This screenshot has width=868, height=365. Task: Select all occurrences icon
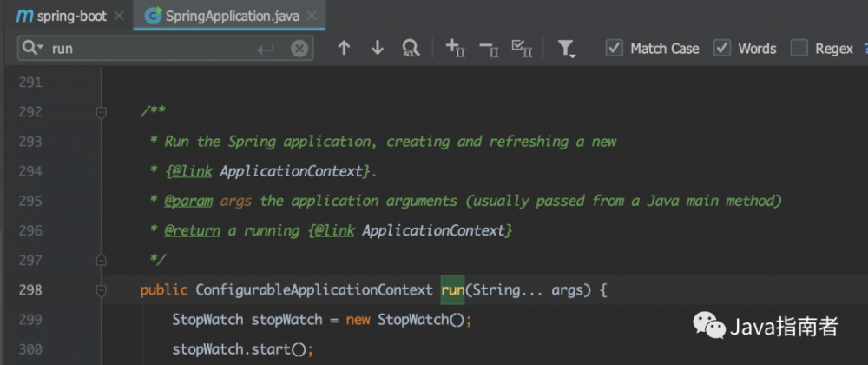[x=522, y=48]
